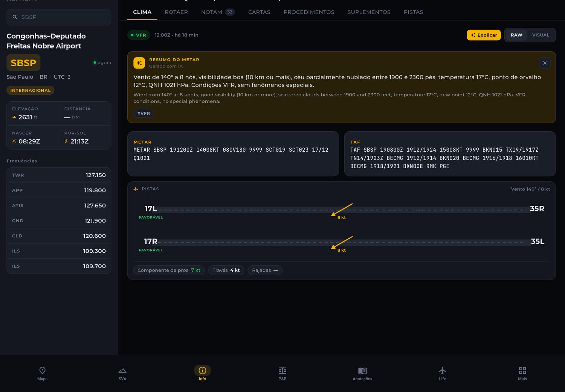Viewport: 565px width, 392px height.
Task: Open the Anotações book icon
Action: [362, 371]
